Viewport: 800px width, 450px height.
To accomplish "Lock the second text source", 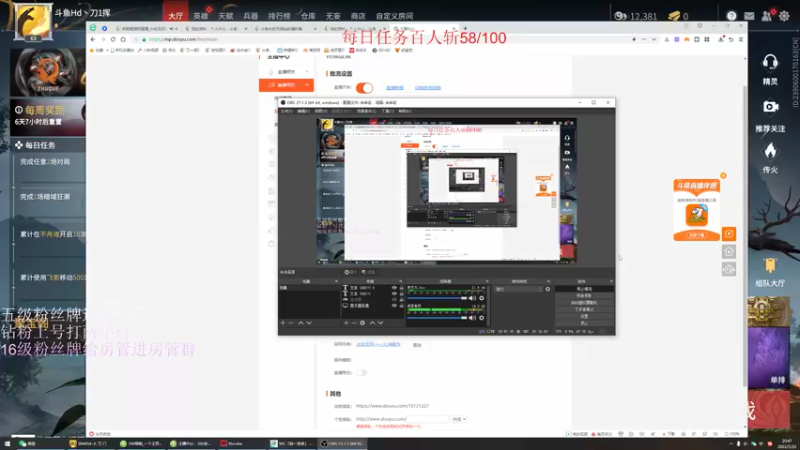I will click(x=402, y=293).
